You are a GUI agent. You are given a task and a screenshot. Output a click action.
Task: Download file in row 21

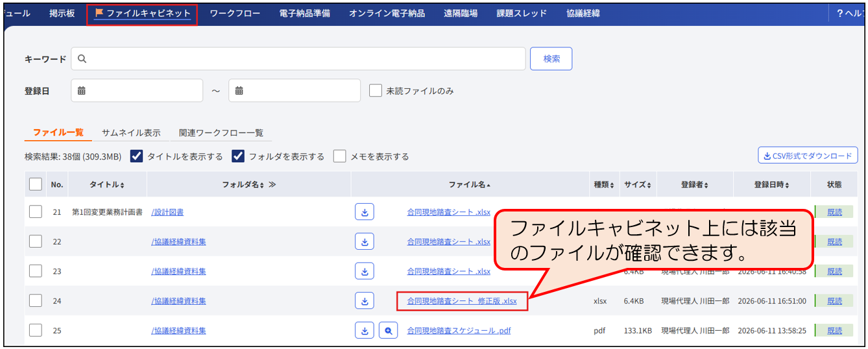point(365,211)
